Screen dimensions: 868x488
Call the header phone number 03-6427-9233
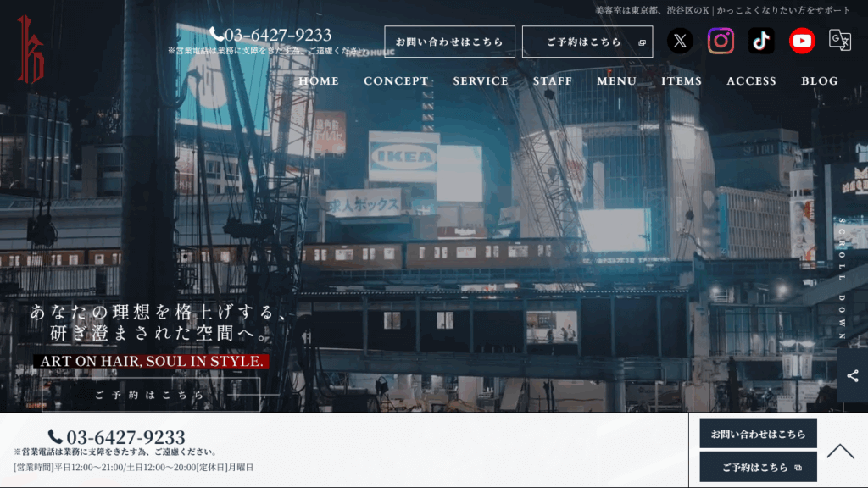pos(271,35)
